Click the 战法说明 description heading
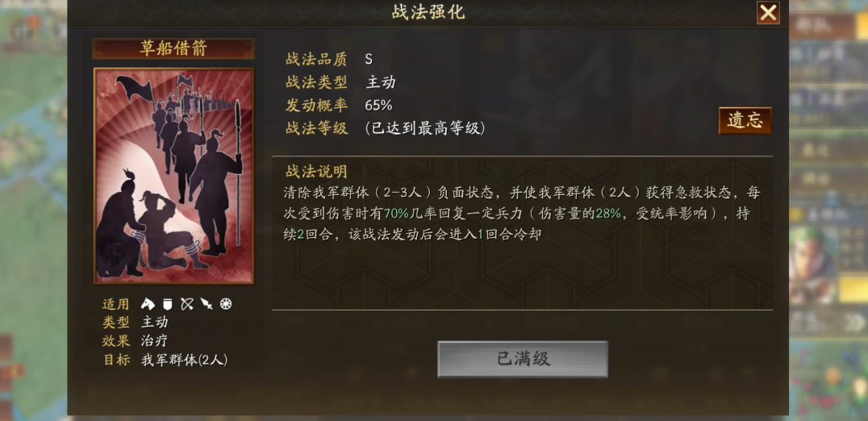Screen dimensions: 868x421 [316, 171]
